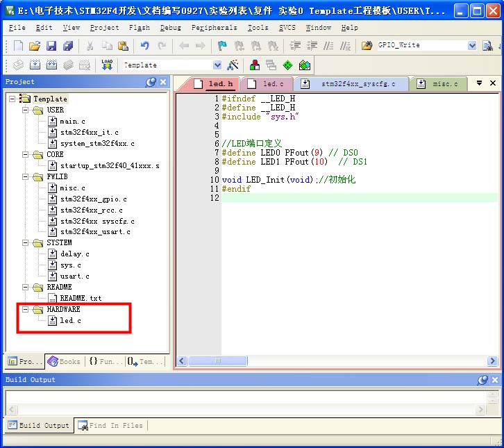Cut selection with the scissors icon
The width and height of the screenshot is (504, 448).
click(x=90, y=46)
